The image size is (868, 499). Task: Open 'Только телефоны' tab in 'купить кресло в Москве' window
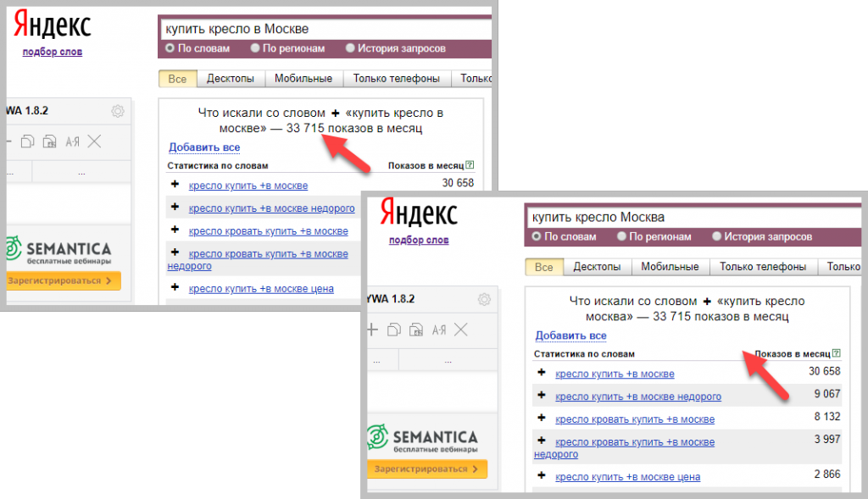397,79
